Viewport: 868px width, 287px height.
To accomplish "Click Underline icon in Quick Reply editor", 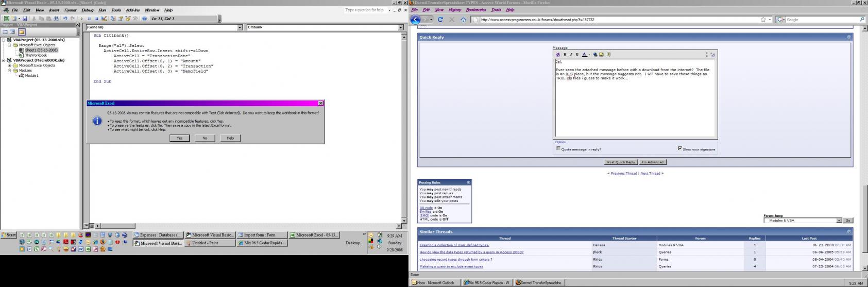I will [x=577, y=54].
